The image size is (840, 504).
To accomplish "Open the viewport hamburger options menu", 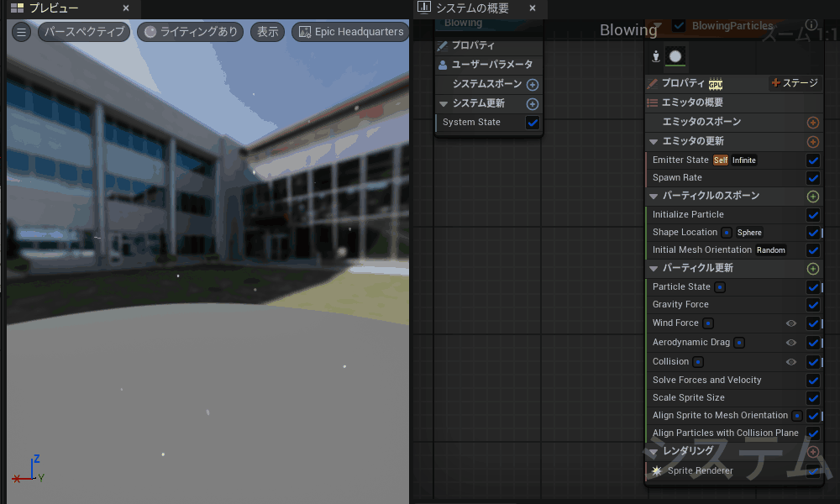I will coord(22,32).
